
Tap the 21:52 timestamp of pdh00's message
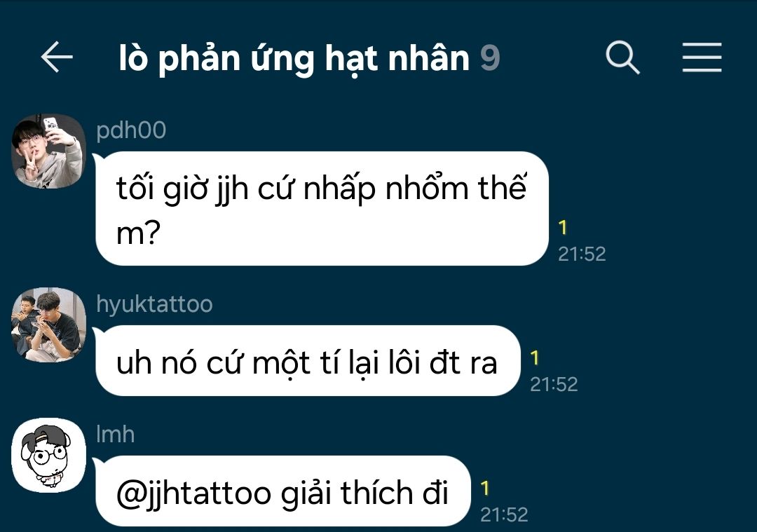tap(582, 254)
